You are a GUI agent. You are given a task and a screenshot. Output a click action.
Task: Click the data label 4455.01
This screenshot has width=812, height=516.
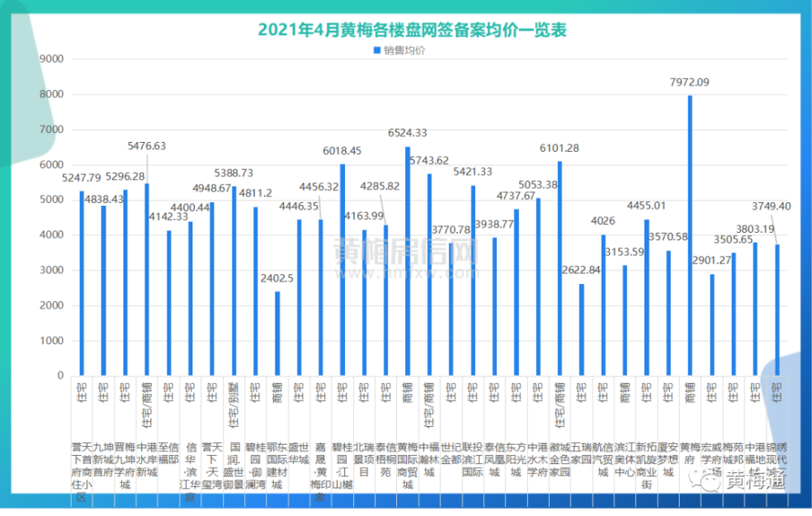point(646,206)
